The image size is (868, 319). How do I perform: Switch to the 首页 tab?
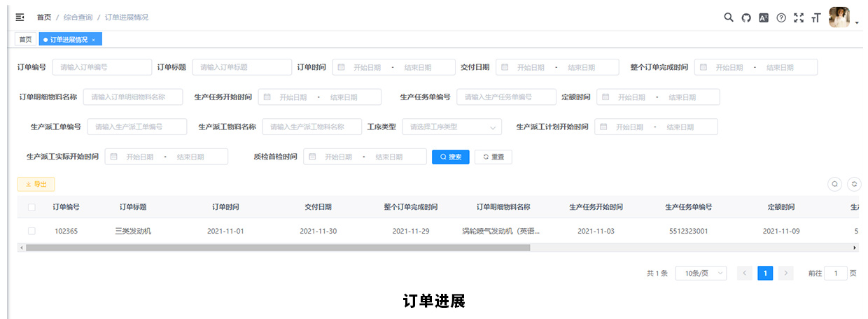(x=25, y=40)
